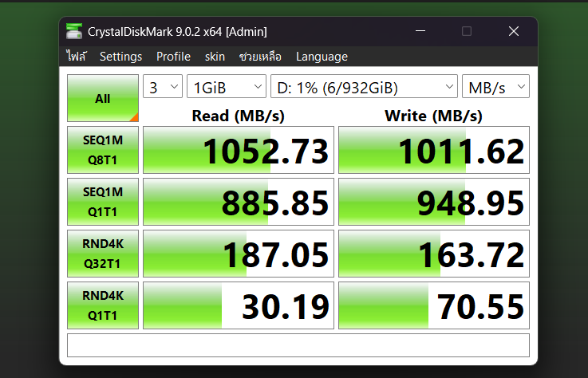Open the test count dropdown showing 3
The height and width of the screenshot is (378, 588).
(x=162, y=88)
